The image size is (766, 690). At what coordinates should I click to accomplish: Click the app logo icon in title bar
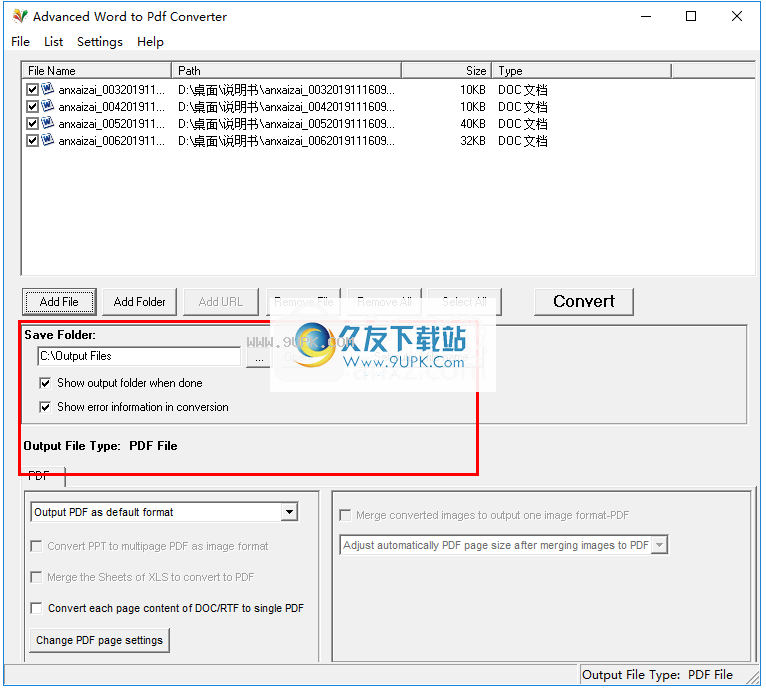coord(20,16)
